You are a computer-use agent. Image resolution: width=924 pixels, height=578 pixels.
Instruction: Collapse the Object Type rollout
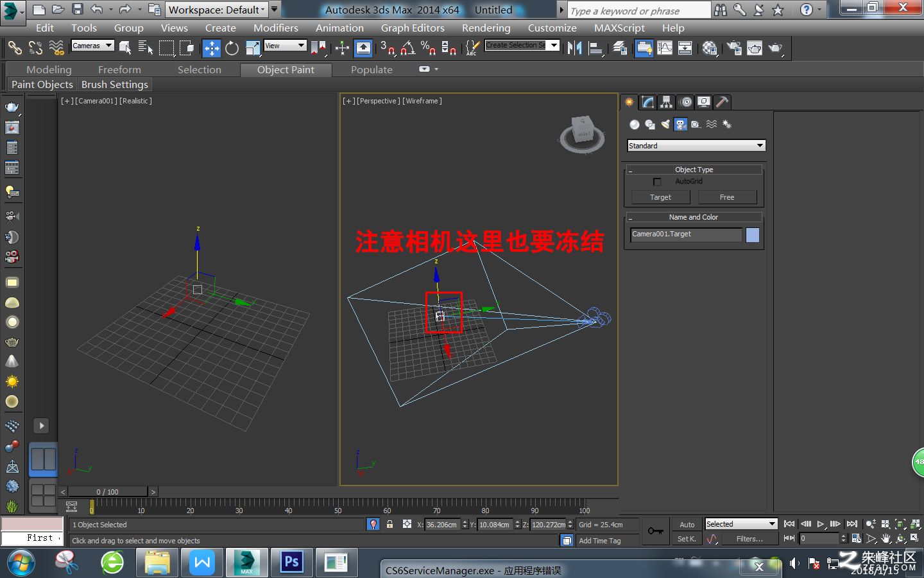[x=694, y=170]
